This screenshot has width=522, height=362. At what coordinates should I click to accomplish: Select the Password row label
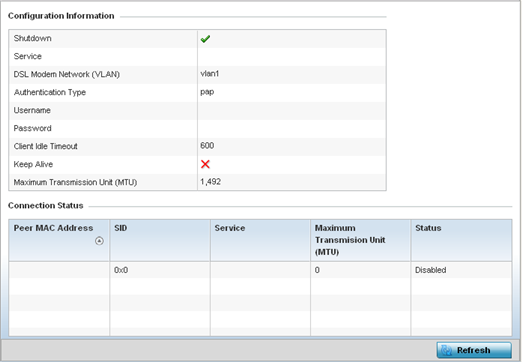pos(32,128)
